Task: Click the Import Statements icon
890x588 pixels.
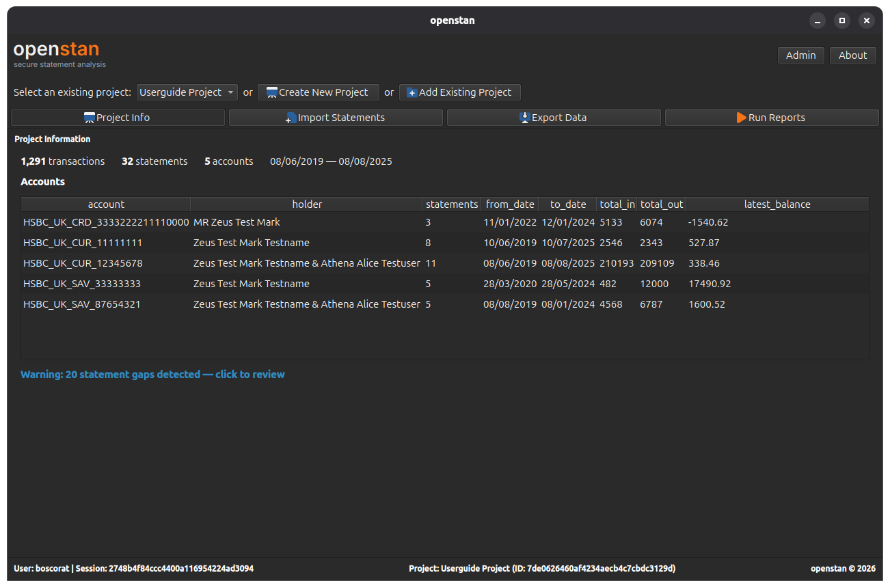Action: point(291,118)
